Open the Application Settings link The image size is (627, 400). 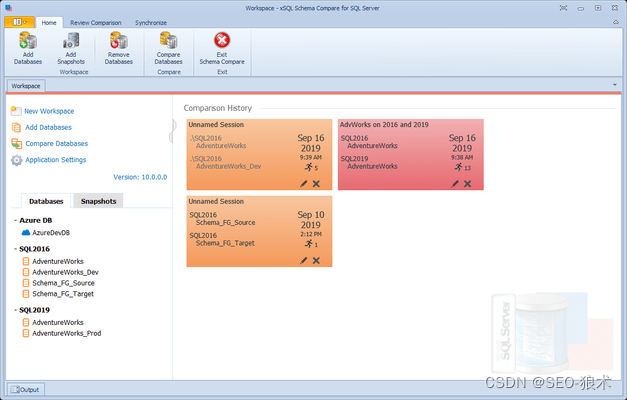(56, 160)
